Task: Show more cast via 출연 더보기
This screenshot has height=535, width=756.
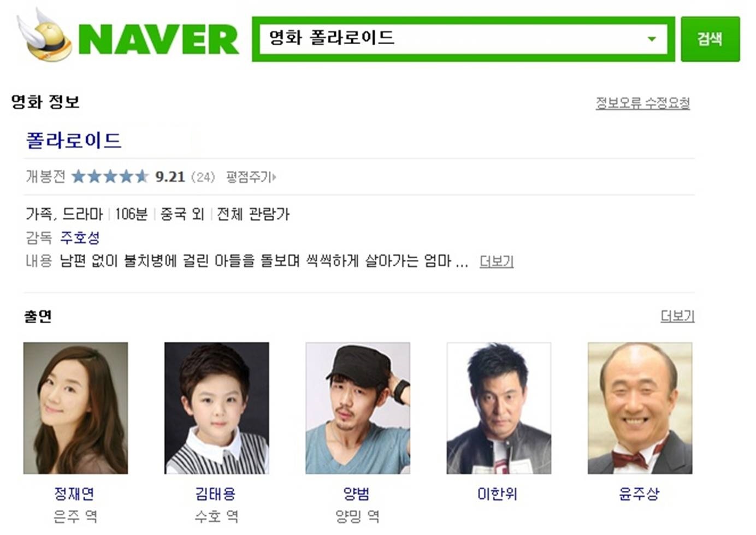Action: click(677, 316)
